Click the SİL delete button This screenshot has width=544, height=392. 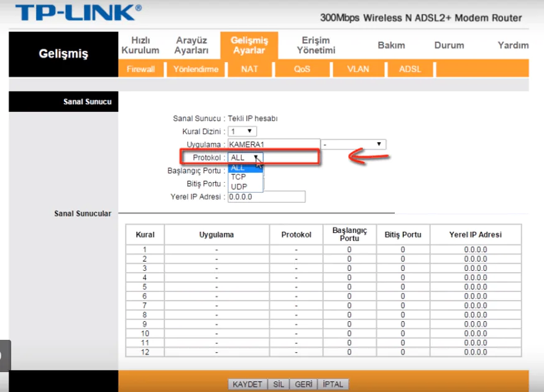point(277,384)
